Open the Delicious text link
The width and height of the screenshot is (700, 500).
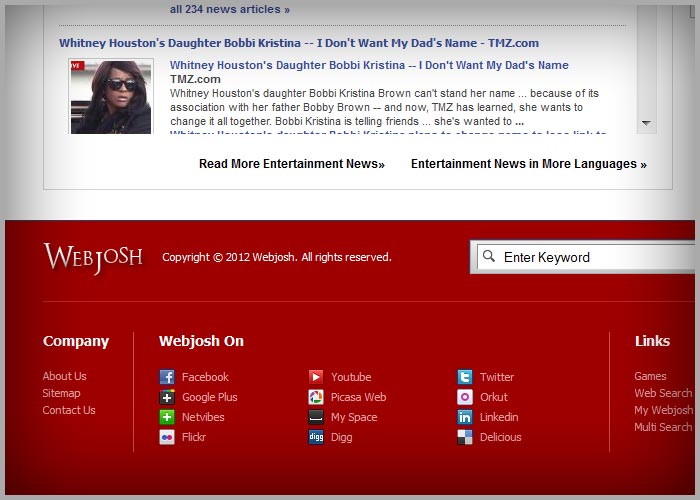pos(500,438)
